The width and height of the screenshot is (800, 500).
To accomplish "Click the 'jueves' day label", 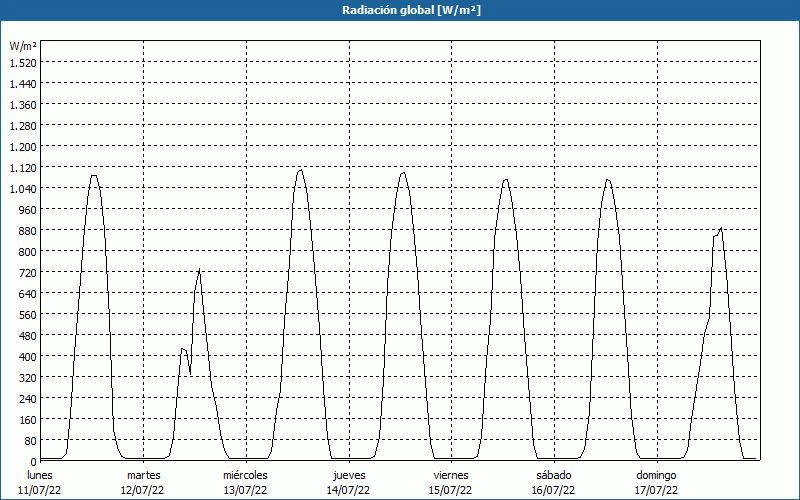I will coord(349,475).
